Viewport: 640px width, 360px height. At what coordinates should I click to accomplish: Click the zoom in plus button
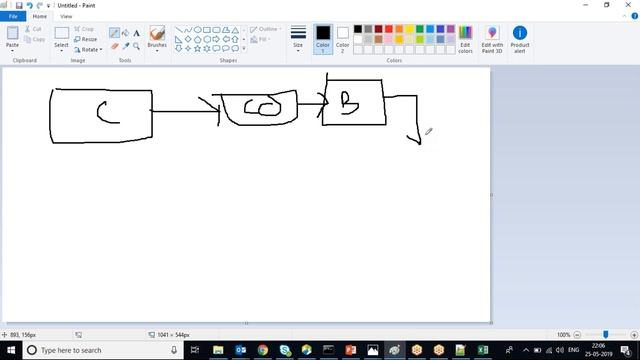tap(634, 335)
